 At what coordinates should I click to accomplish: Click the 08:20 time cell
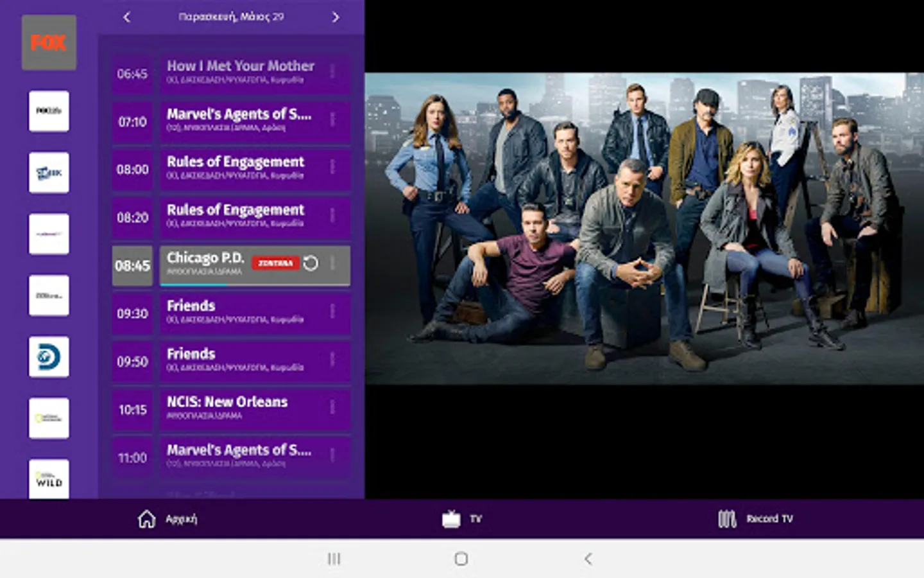coord(132,217)
